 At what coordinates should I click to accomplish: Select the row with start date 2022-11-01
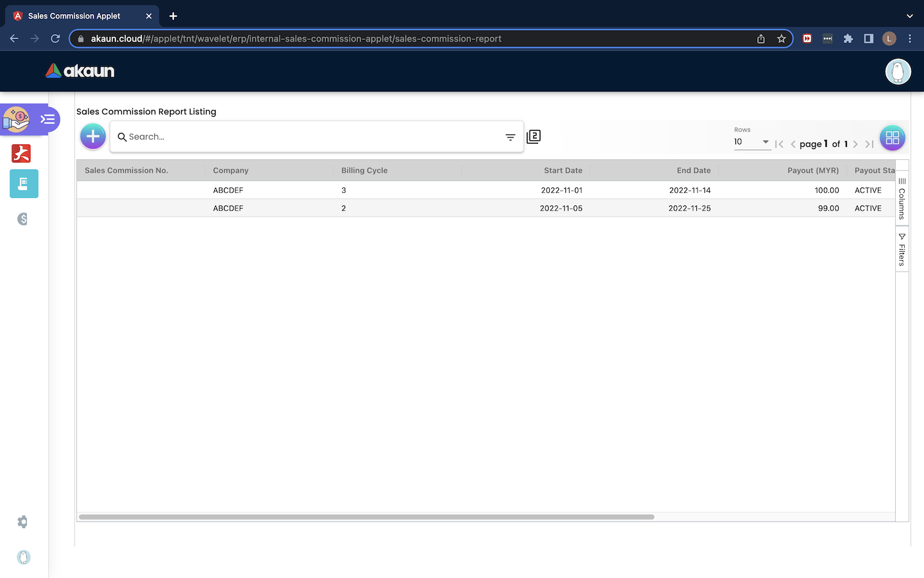tap(486, 190)
